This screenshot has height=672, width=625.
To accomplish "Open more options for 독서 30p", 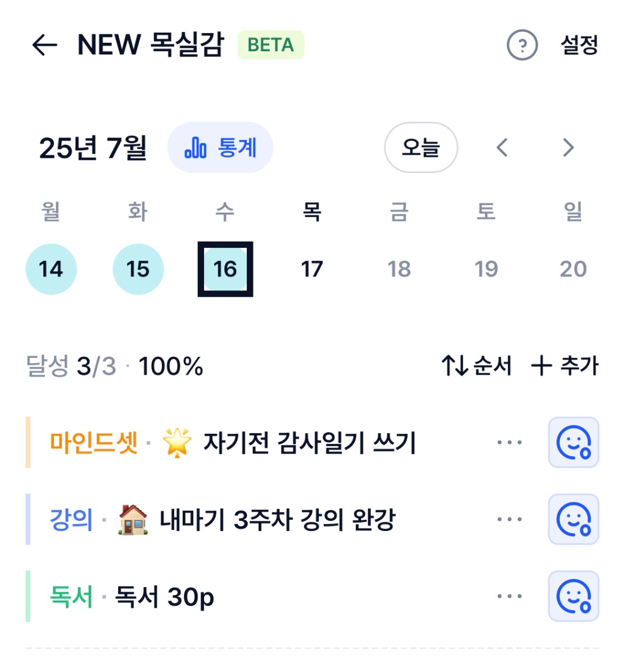I will pyautogui.click(x=509, y=596).
